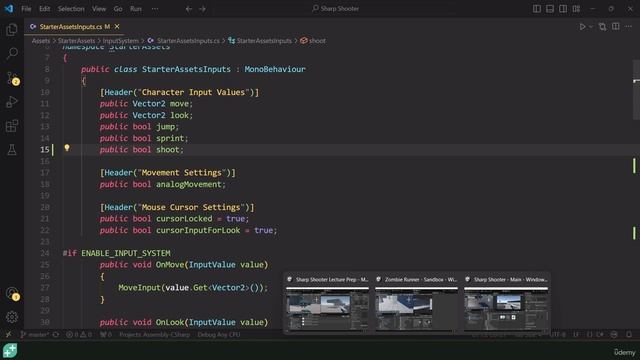
Task: Click the Sharp Shooter command center search box
Action: [336, 9]
